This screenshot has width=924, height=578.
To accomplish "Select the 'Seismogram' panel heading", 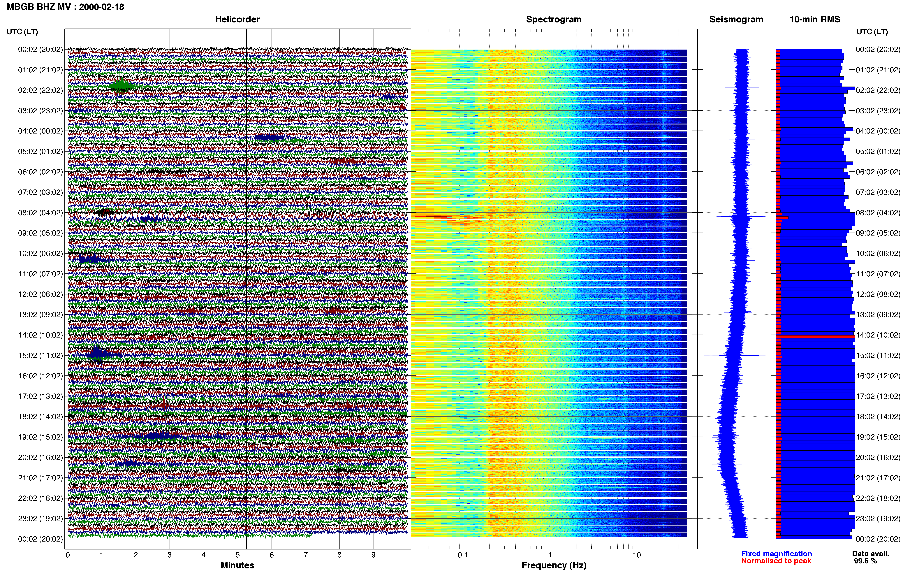I will (736, 20).
